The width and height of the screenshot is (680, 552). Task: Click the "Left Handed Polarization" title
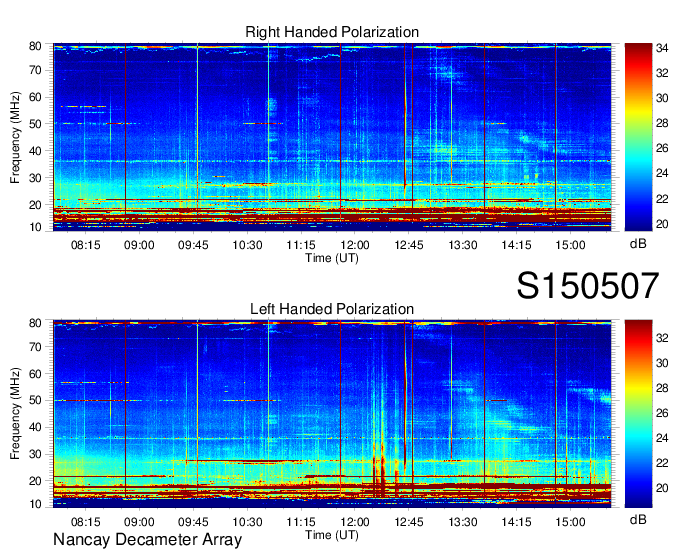(x=332, y=309)
